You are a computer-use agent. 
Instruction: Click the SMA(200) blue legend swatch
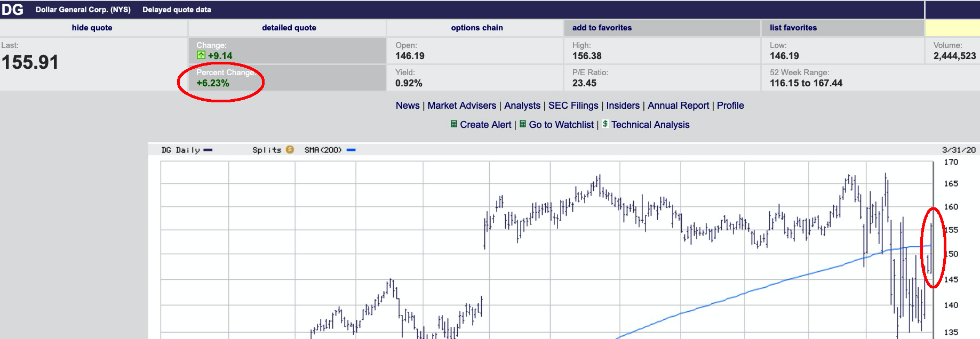coord(351,150)
